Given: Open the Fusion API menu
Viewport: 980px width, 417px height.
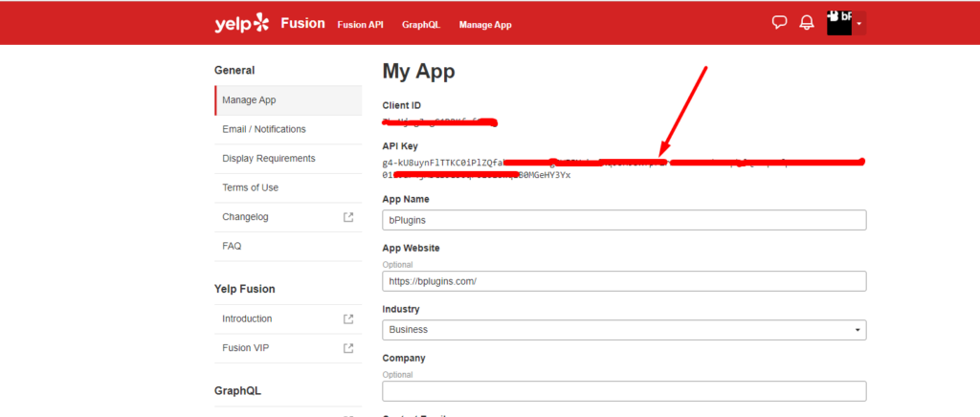Looking at the screenshot, I should (x=360, y=25).
